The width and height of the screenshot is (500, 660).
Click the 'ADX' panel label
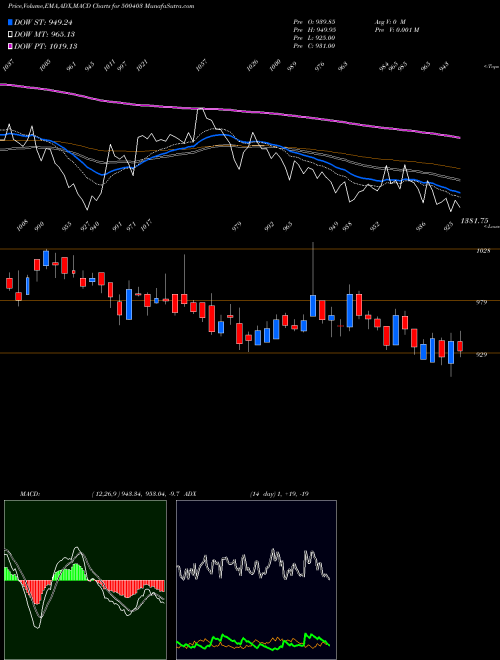click(191, 494)
